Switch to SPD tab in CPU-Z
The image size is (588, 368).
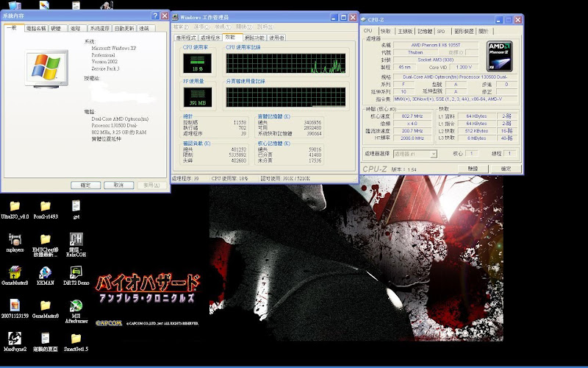pyautogui.click(x=442, y=31)
